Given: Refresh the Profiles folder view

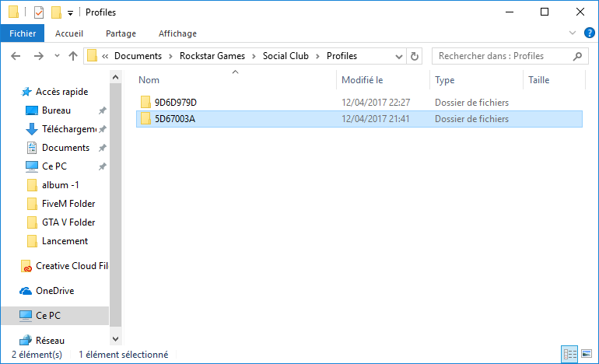Looking at the screenshot, I should [x=414, y=57].
